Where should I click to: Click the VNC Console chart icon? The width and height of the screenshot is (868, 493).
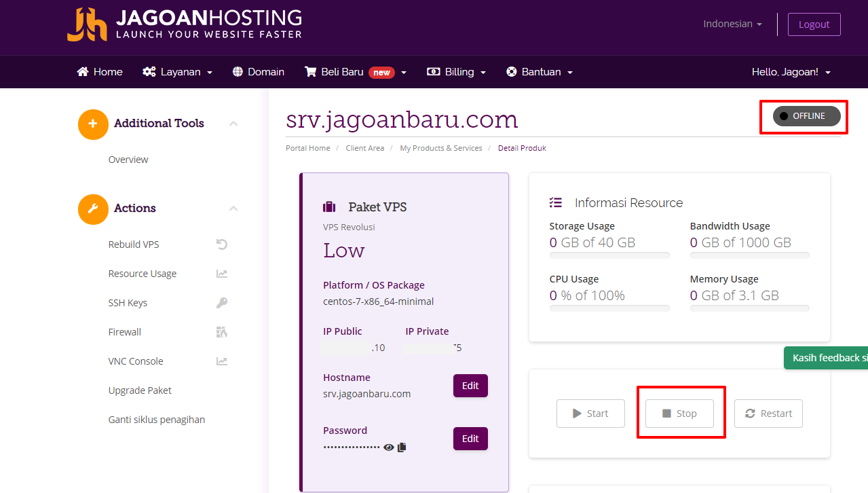[222, 361]
